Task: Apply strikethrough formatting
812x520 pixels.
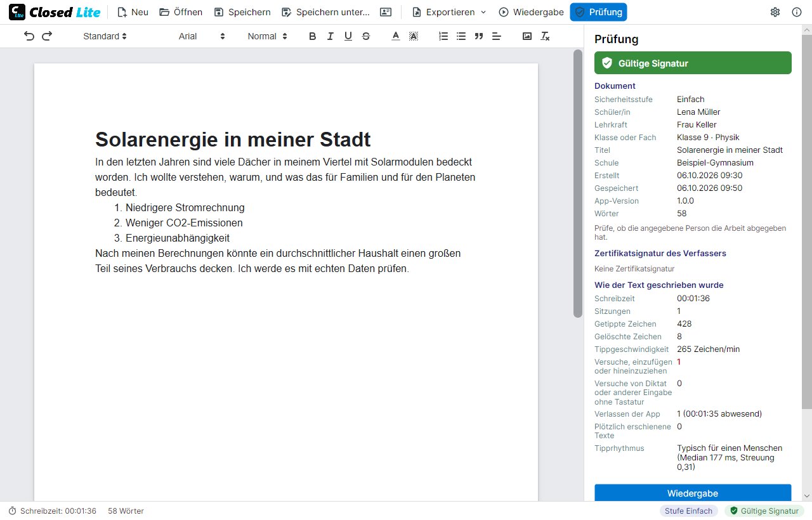Action: tap(366, 36)
